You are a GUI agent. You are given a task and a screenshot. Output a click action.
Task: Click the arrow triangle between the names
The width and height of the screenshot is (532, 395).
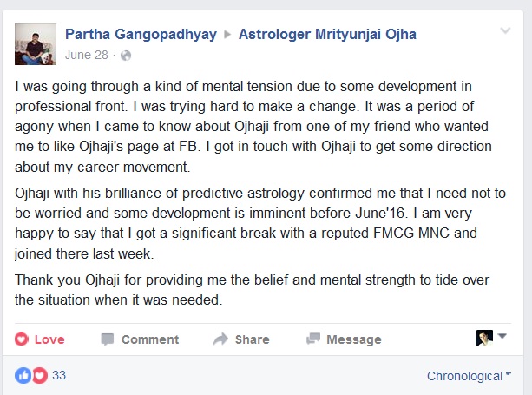[227, 34]
